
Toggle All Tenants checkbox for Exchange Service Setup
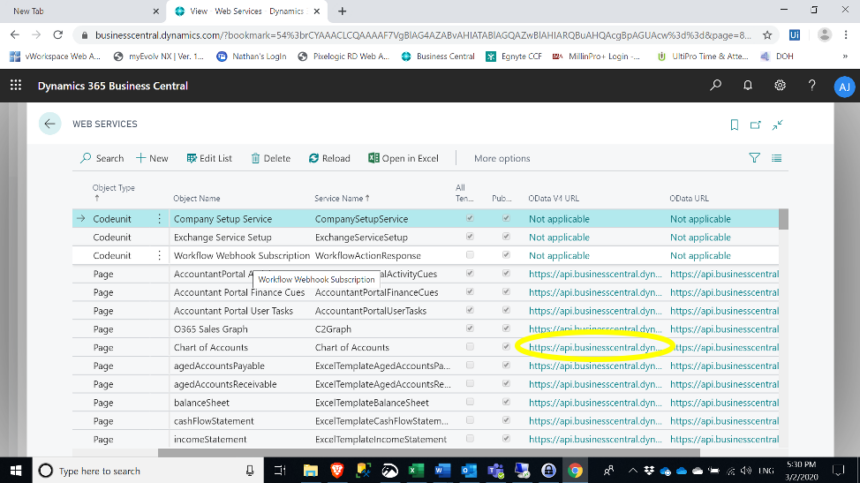click(x=469, y=237)
